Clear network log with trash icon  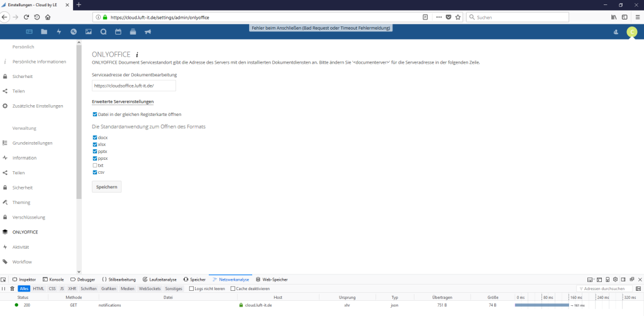pos(12,288)
